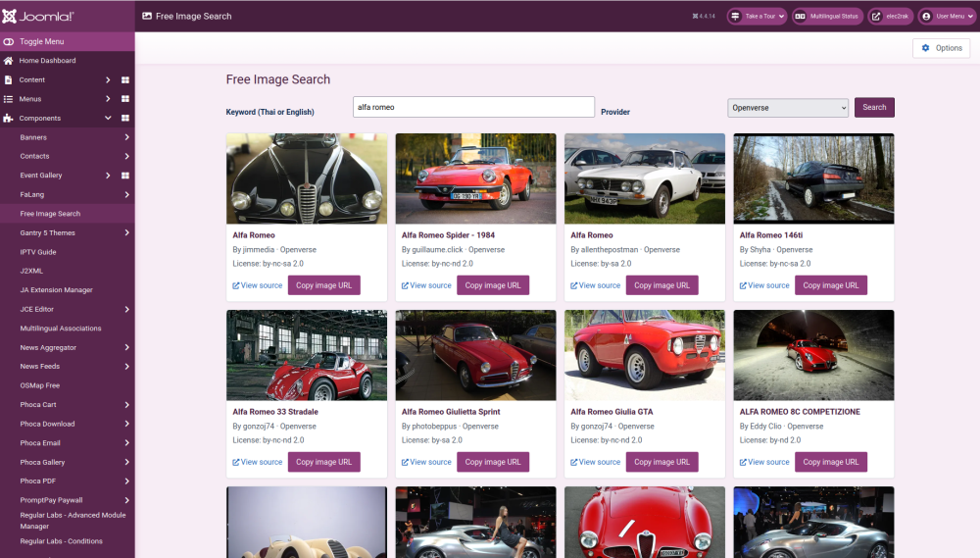View source for Alfa Romeo 146ti
980x558 pixels.
point(764,285)
